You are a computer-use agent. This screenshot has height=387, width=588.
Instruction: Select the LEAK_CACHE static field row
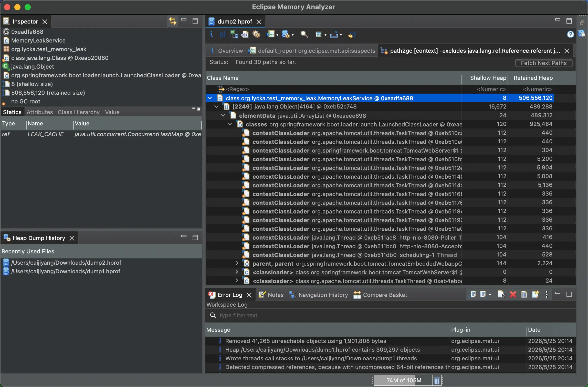pyautogui.click(x=101, y=134)
